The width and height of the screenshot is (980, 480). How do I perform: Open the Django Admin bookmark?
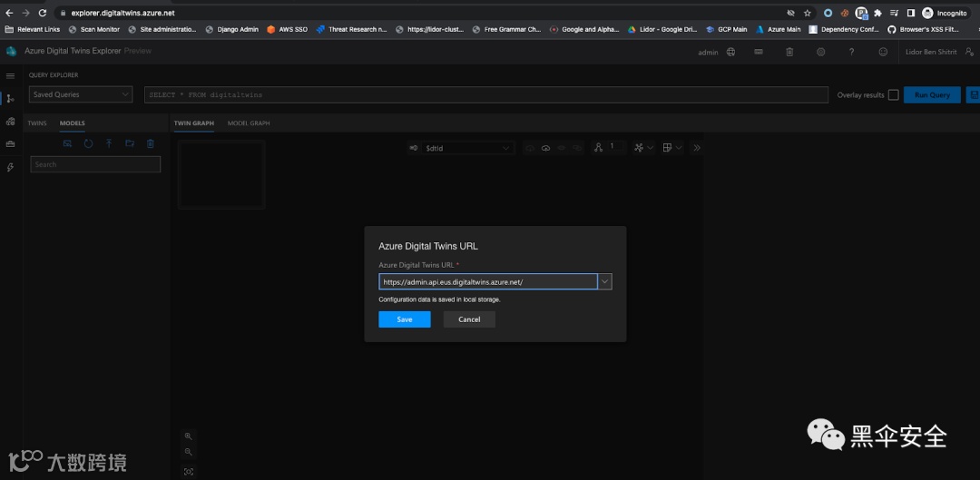click(x=232, y=29)
